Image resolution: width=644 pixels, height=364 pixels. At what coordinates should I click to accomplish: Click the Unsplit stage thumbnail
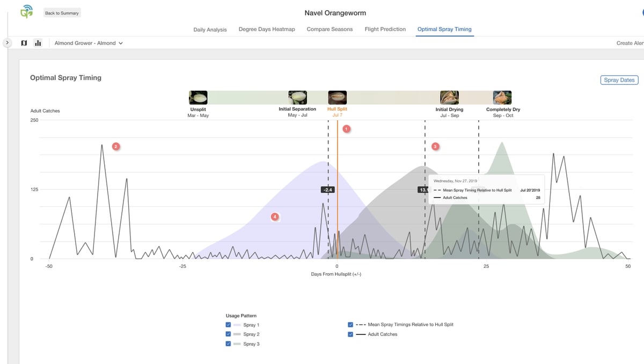(x=198, y=98)
